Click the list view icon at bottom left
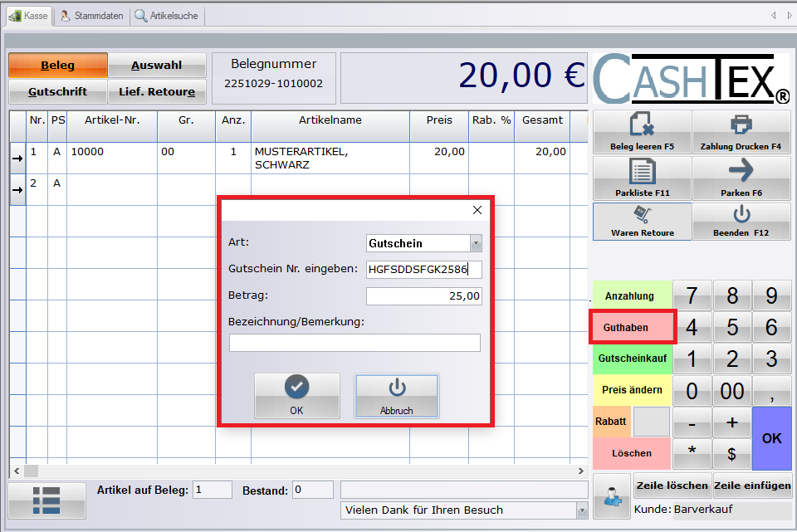The height and width of the screenshot is (532, 797). [x=46, y=500]
